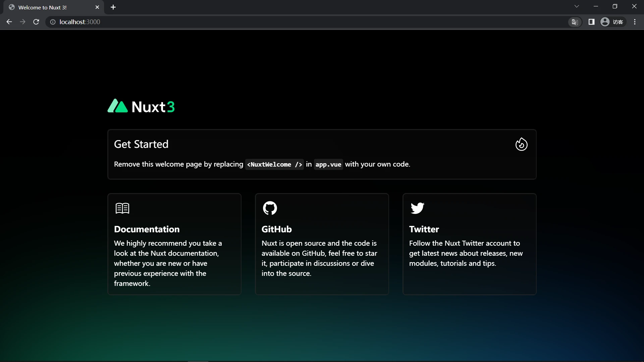This screenshot has height=362, width=644.
Task: Close the Welcome to Nuxt 3! tab
Action: [x=97, y=7]
